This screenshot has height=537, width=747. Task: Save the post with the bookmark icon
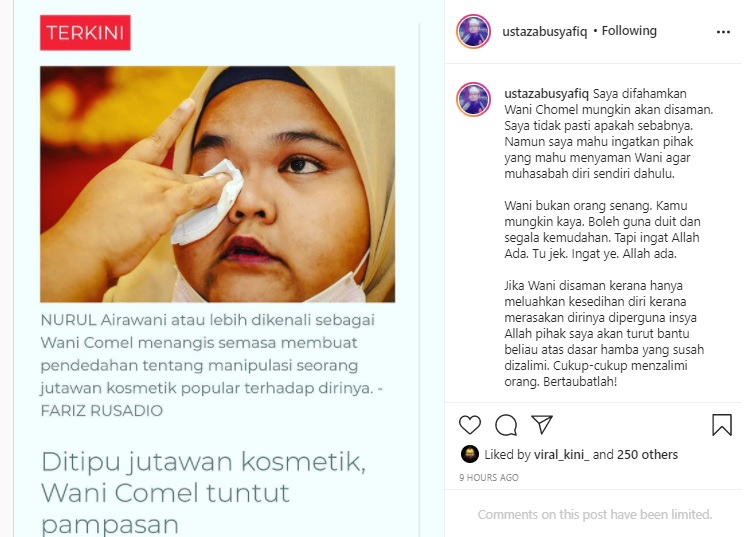pos(722,425)
